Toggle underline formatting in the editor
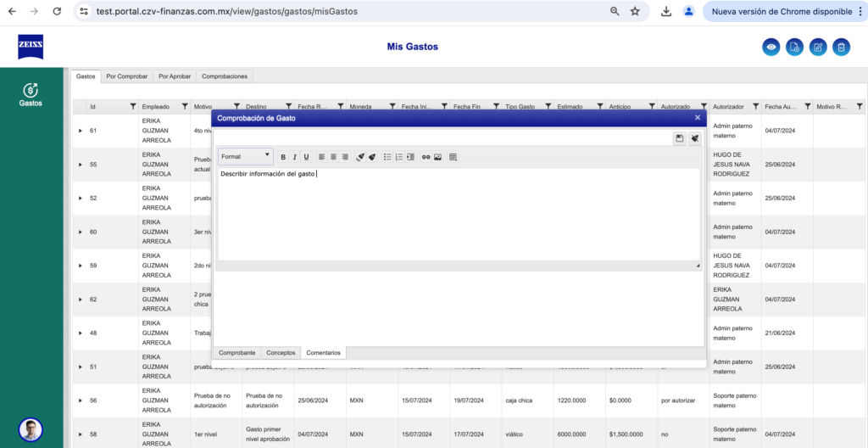The width and height of the screenshot is (868, 448). coord(306,157)
